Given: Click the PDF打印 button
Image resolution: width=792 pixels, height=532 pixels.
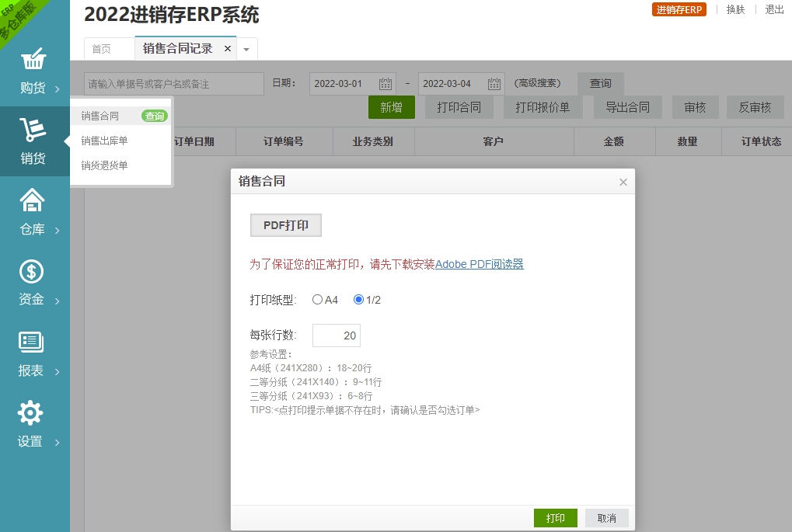Looking at the screenshot, I should point(286,225).
